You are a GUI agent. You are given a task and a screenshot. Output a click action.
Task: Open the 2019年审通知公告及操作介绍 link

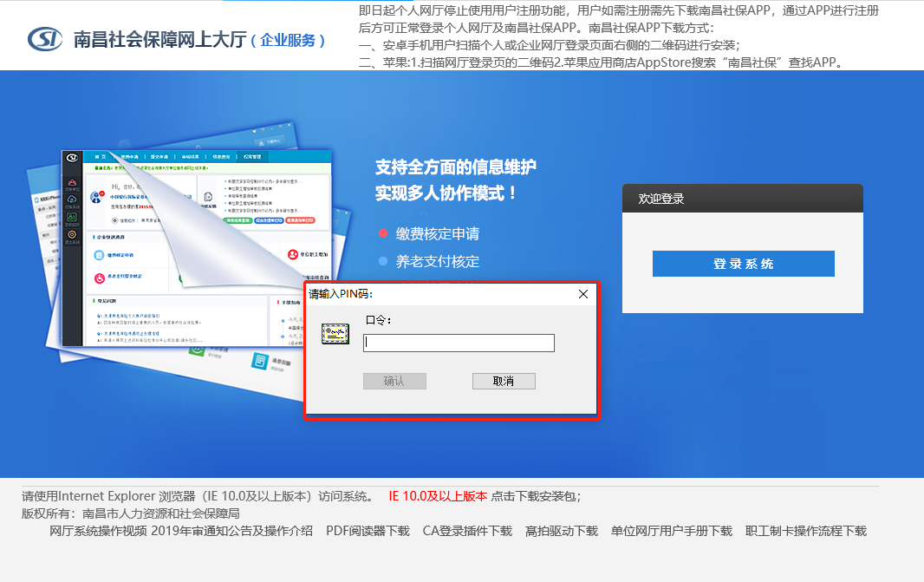tap(231, 531)
